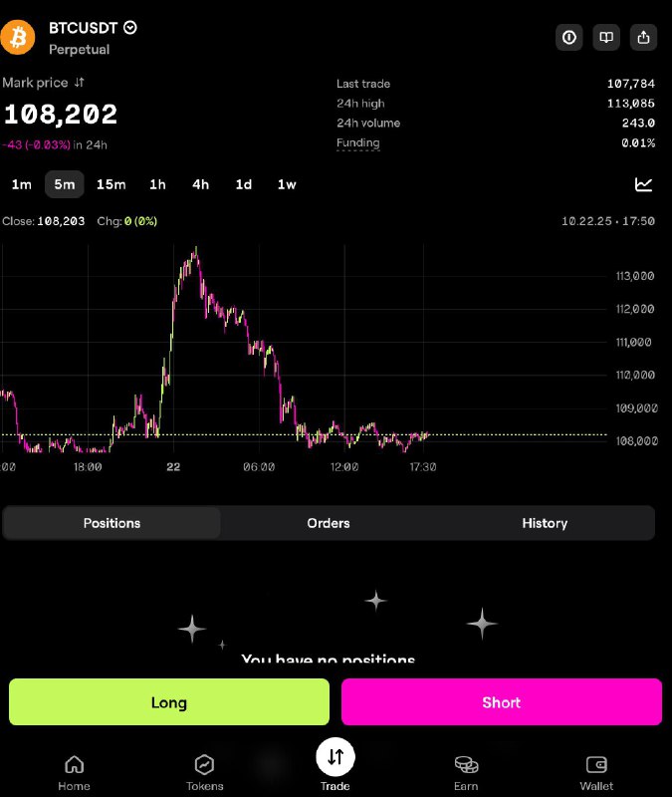Switch chart interval to 1w
Viewport: 672px width, 797px height.
pos(287,184)
